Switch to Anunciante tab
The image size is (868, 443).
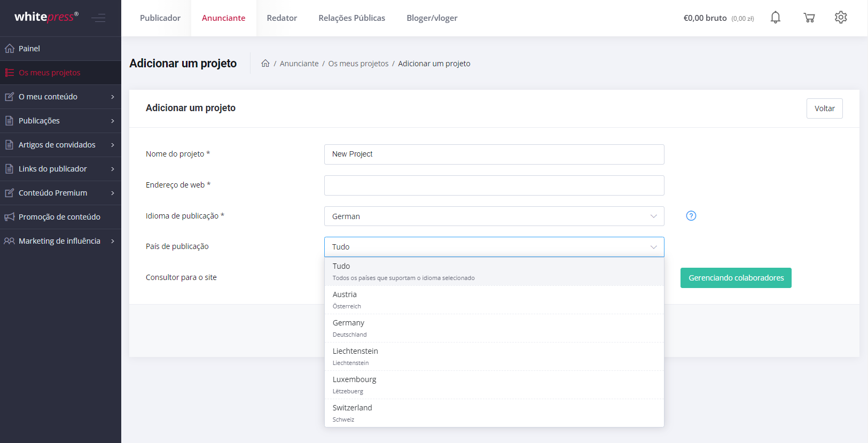point(223,18)
